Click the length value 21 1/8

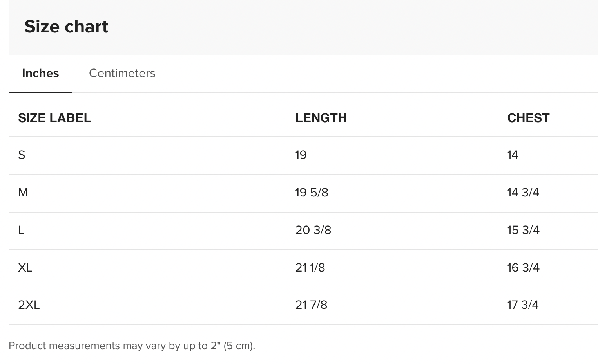point(310,268)
